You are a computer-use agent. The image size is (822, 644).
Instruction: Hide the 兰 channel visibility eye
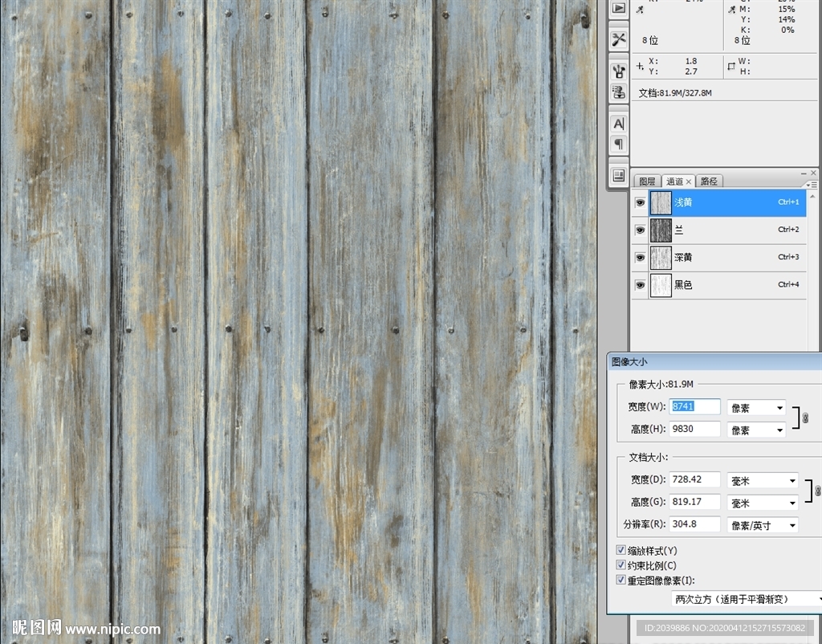pos(640,230)
